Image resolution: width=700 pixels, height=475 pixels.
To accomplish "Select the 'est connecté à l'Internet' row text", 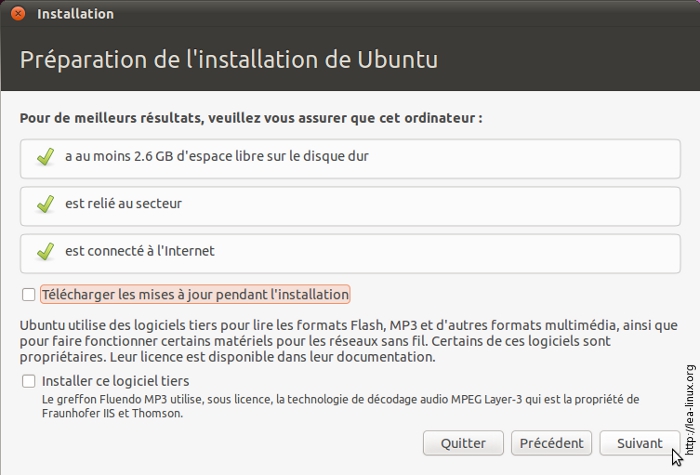I will coord(140,251).
